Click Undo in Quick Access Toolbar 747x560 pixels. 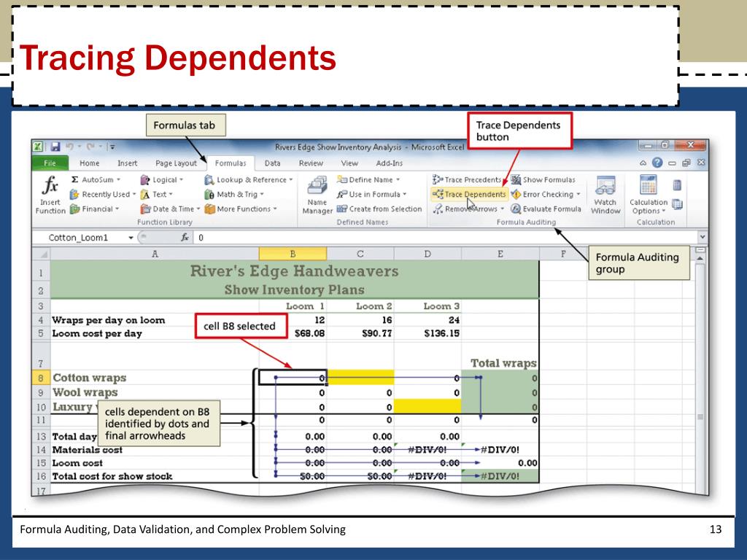pos(70,147)
